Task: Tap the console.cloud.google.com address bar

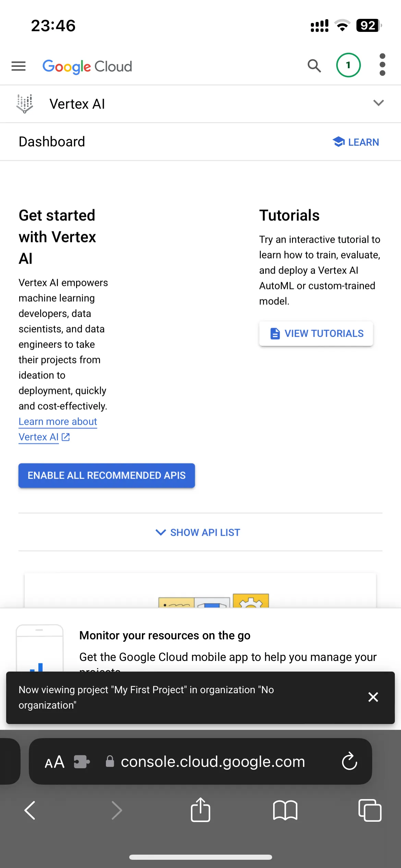Action: pos(205,762)
